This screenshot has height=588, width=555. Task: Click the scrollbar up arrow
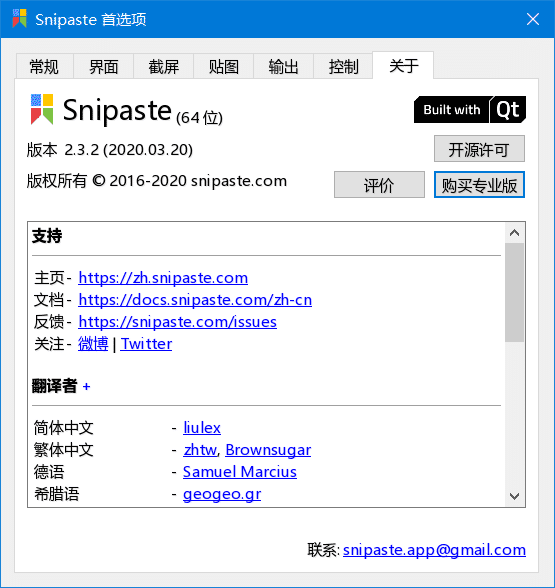pos(514,233)
